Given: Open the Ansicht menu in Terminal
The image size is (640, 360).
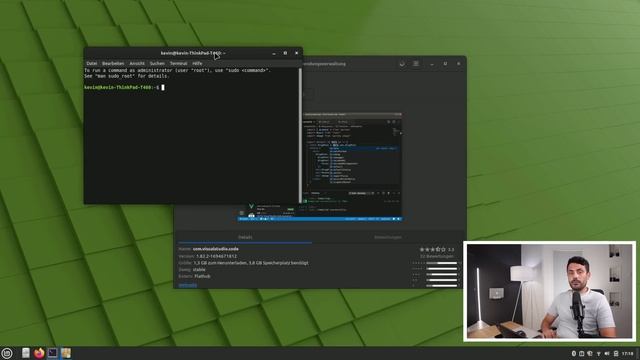Looking at the screenshot, I should tap(137, 64).
